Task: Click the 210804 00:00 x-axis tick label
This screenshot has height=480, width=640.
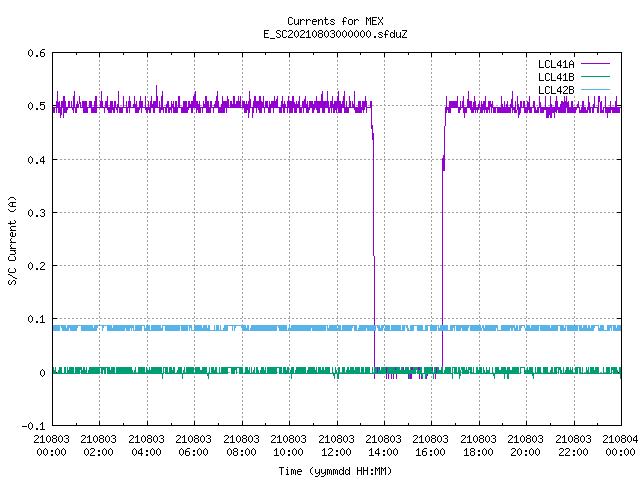Action: tap(620, 446)
